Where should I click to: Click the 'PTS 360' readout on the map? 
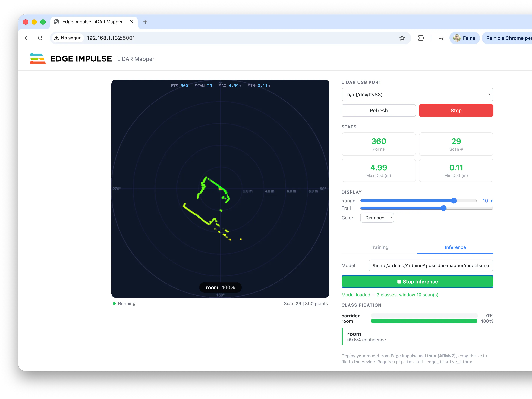click(x=179, y=86)
